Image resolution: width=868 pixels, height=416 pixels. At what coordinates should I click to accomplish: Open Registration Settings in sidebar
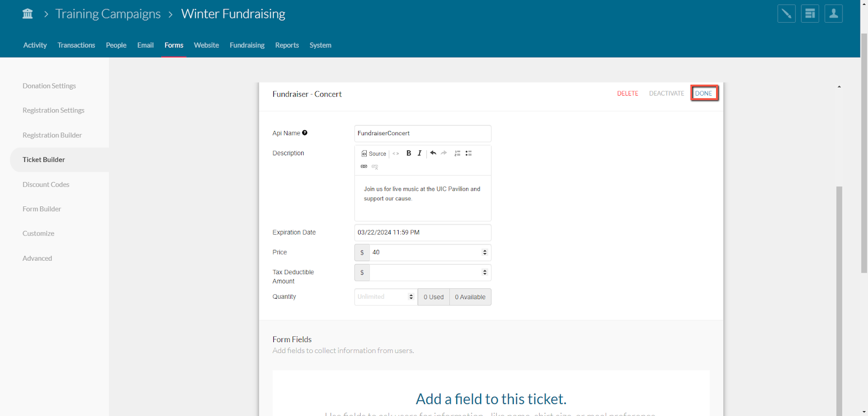pyautogui.click(x=54, y=110)
